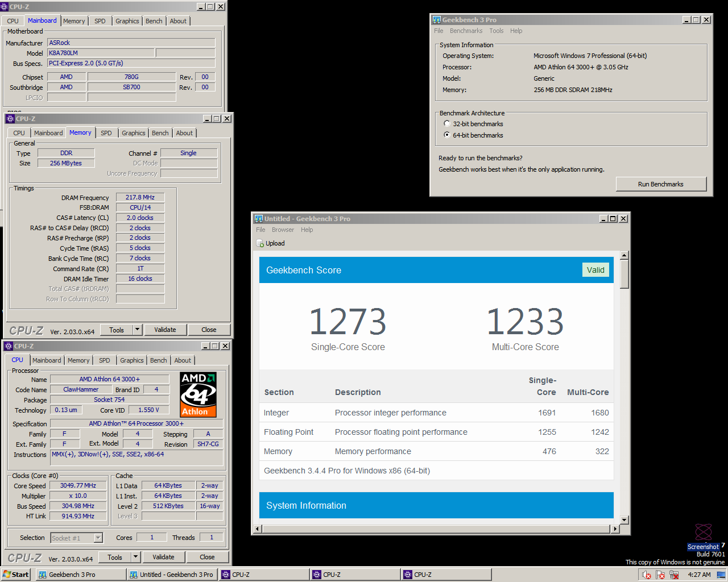Switch to Geekbench 3 Pro taskbar button
728x582 pixels.
(x=81, y=575)
